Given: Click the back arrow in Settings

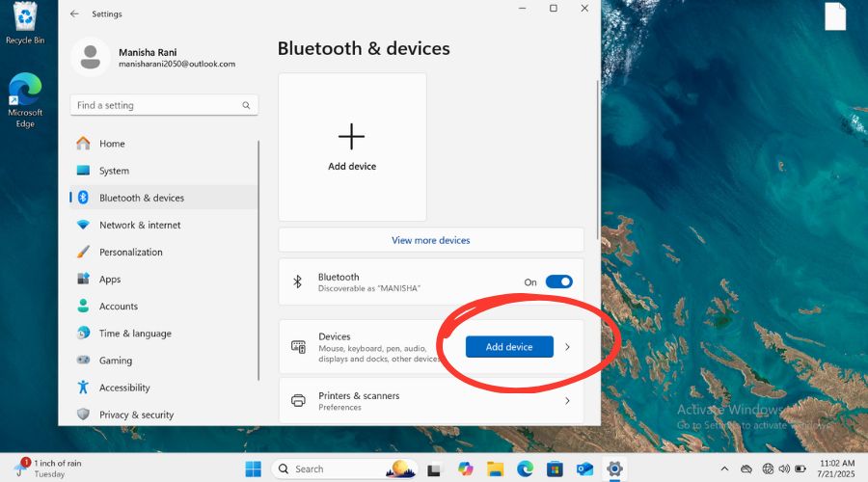Looking at the screenshot, I should (x=74, y=13).
